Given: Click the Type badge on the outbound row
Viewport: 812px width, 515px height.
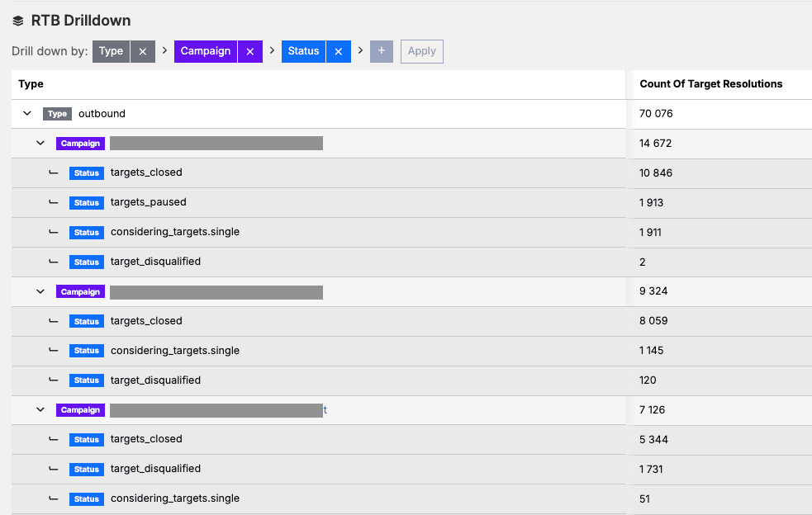Looking at the screenshot, I should pyautogui.click(x=56, y=113).
